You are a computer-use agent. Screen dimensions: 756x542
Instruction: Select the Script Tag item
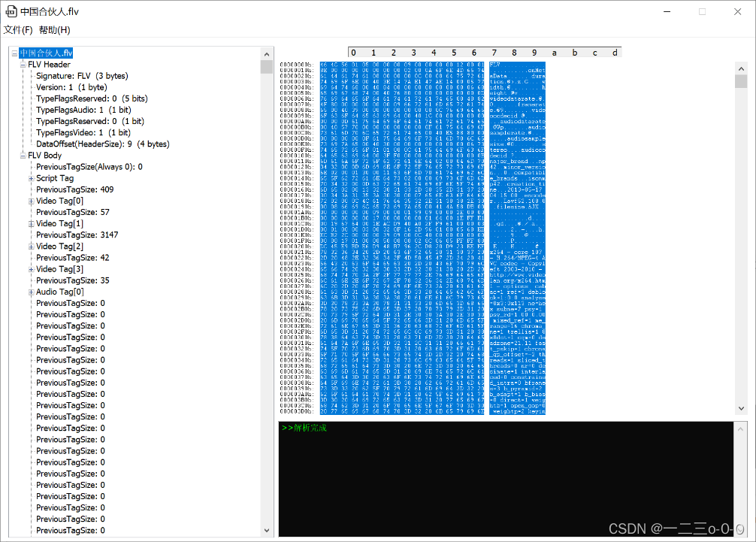(55, 178)
